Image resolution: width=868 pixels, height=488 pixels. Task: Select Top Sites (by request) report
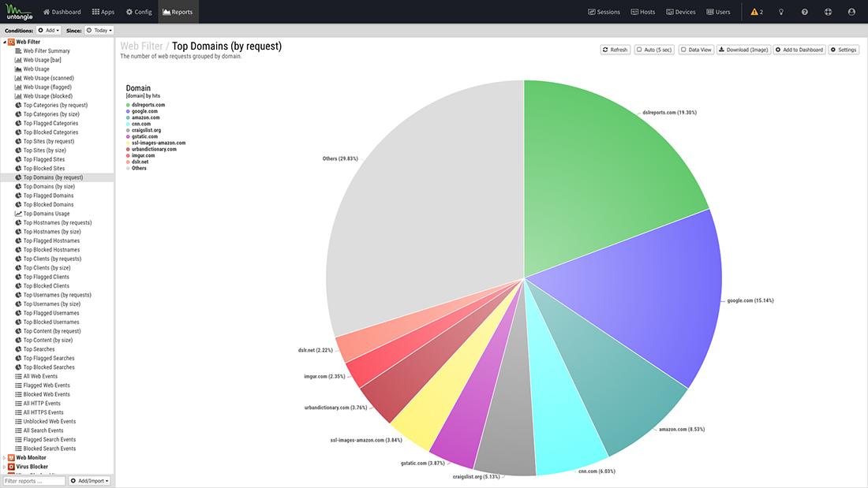[49, 141]
